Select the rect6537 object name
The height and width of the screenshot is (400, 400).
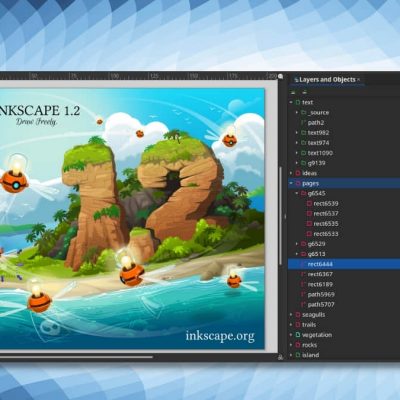pyautogui.click(x=326, y=214)
